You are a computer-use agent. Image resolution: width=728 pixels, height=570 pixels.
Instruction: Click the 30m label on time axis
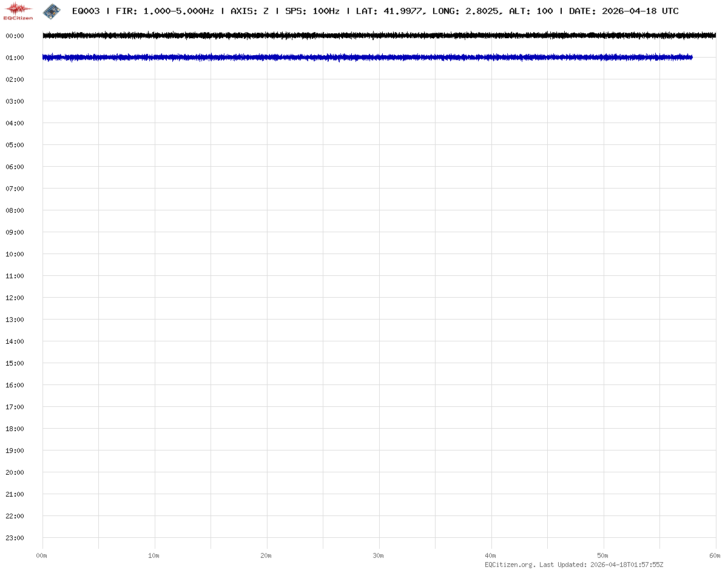(378, 555)
